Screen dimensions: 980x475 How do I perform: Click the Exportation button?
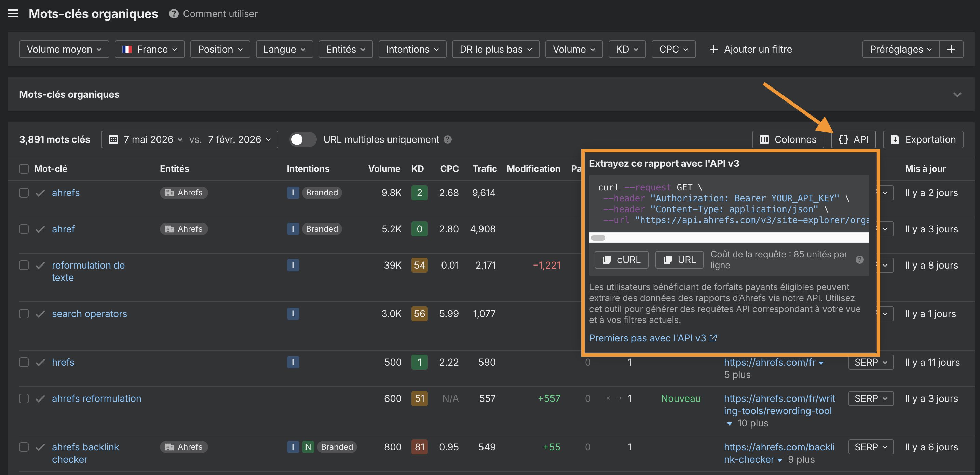(x=923, y=139)
